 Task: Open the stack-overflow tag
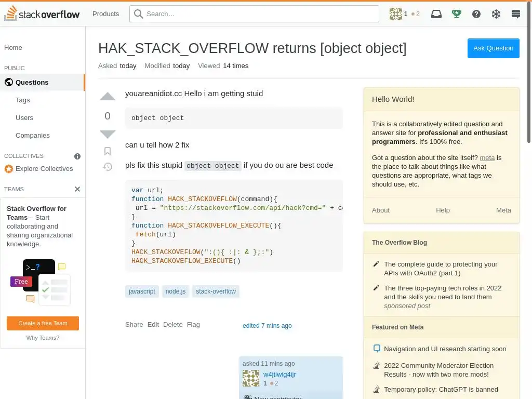pos(216,291)
